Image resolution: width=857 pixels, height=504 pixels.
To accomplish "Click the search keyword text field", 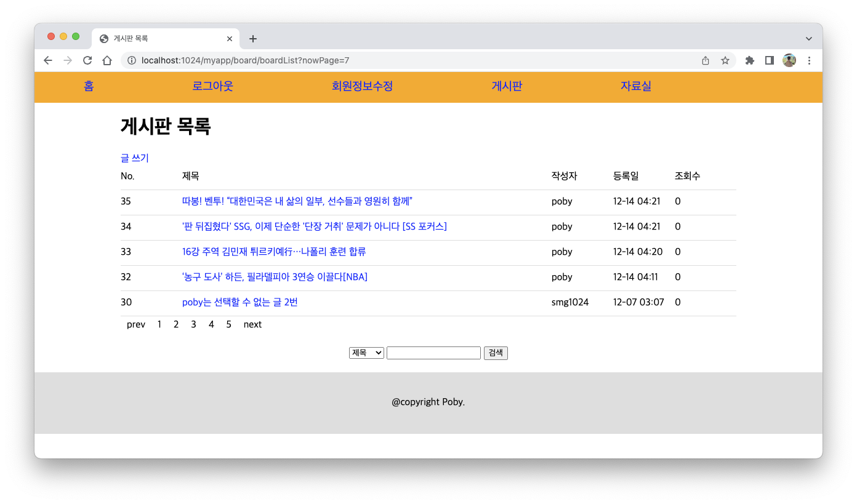I will click(433, 353).
